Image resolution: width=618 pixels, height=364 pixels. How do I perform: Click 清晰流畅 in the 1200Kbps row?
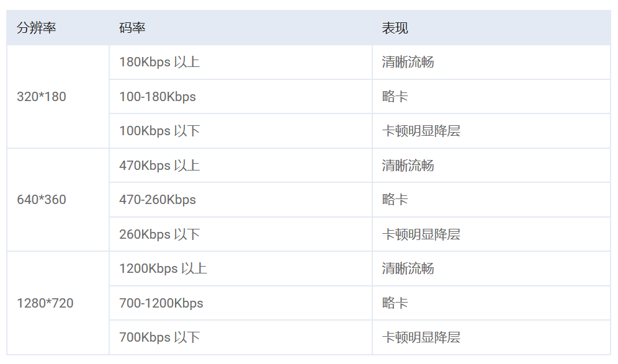tap(408, 269)
